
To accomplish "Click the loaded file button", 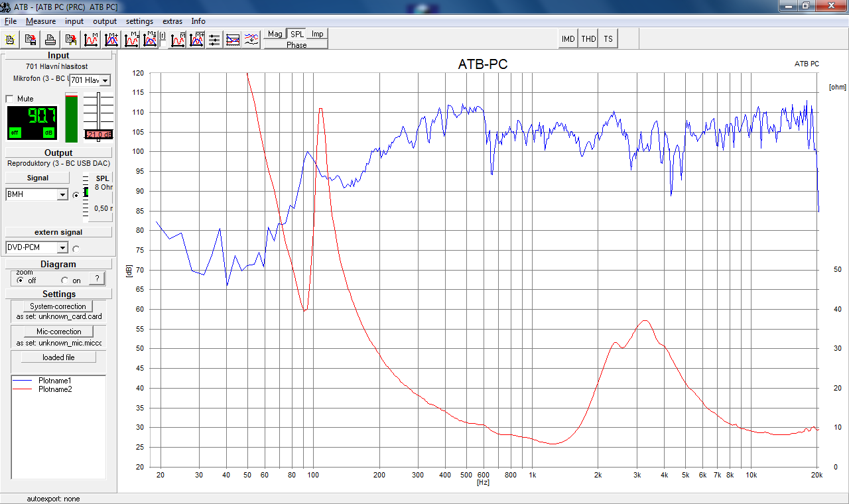I will click(x=58, y=357).
